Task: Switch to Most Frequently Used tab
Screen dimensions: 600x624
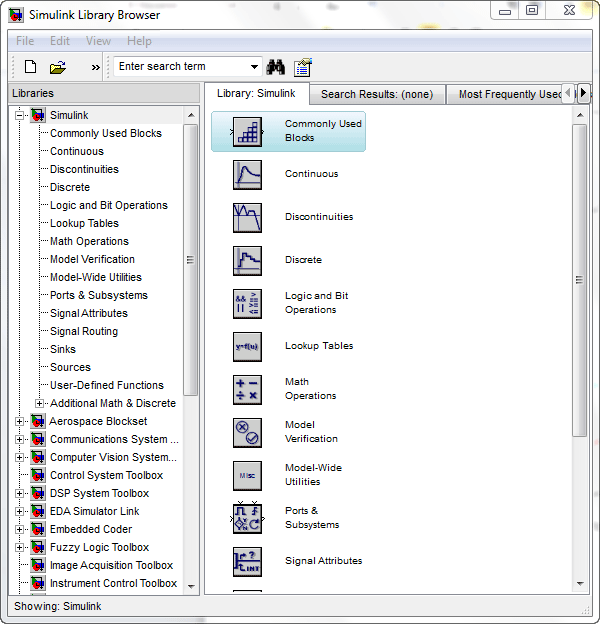Action: click(x=508, y=94)
